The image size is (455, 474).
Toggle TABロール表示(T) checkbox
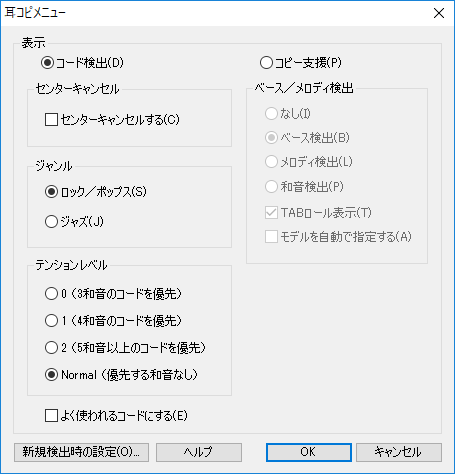coord(318,213)
